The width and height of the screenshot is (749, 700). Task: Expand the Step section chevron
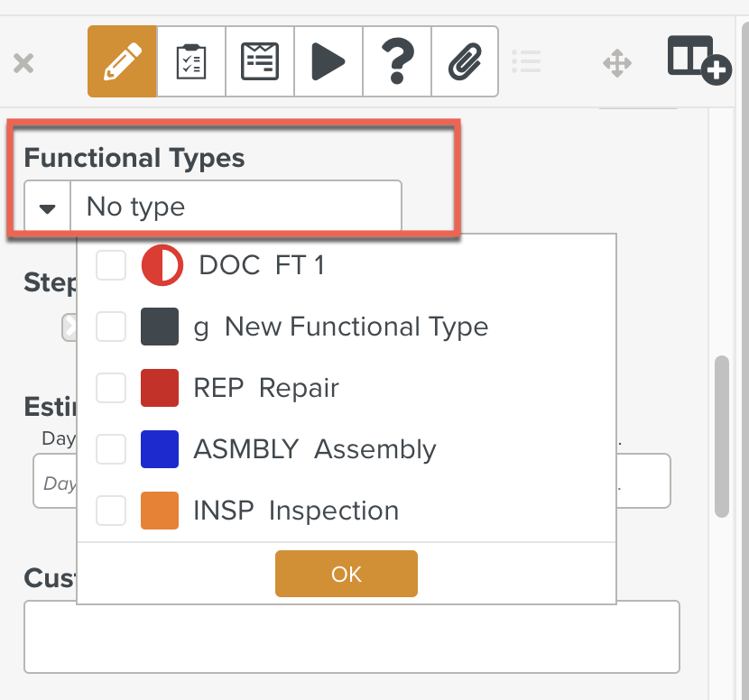click(71, 326)
